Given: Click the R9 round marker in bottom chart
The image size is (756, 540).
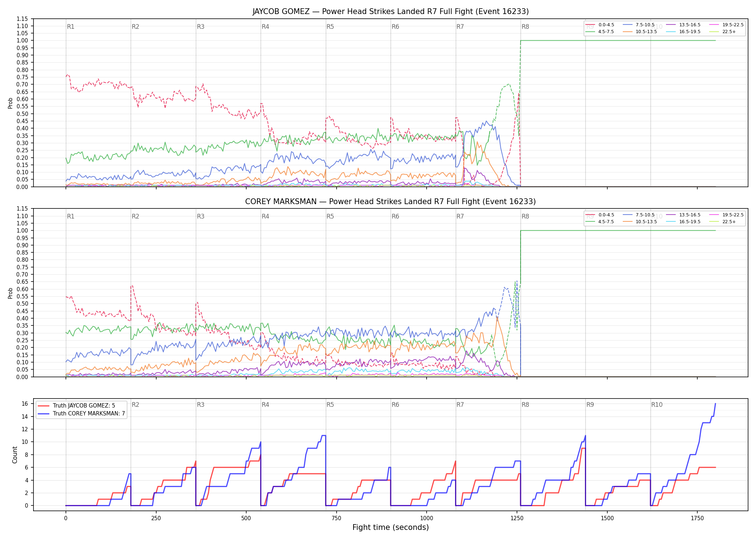Looking at the screenshot, I should 590,405.
